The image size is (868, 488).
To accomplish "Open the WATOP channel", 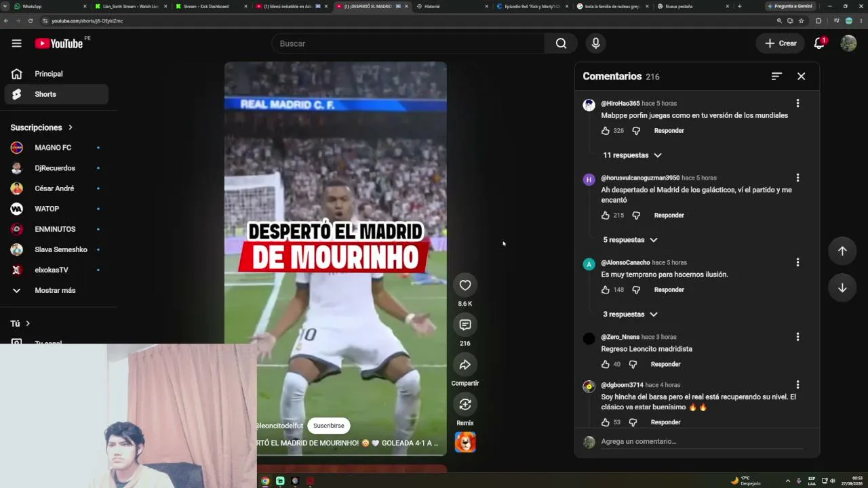I will [56, 209].
